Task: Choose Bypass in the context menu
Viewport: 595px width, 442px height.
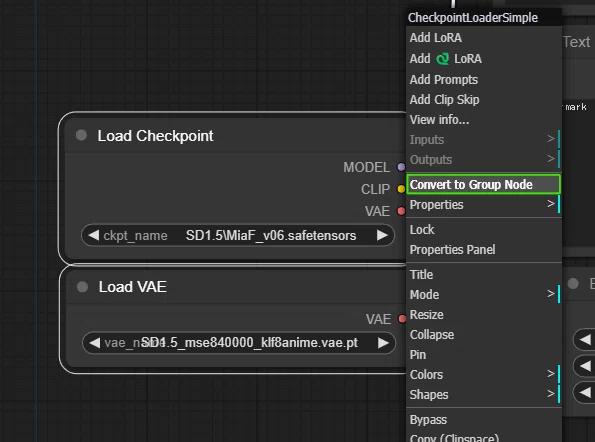Action: 484,420
